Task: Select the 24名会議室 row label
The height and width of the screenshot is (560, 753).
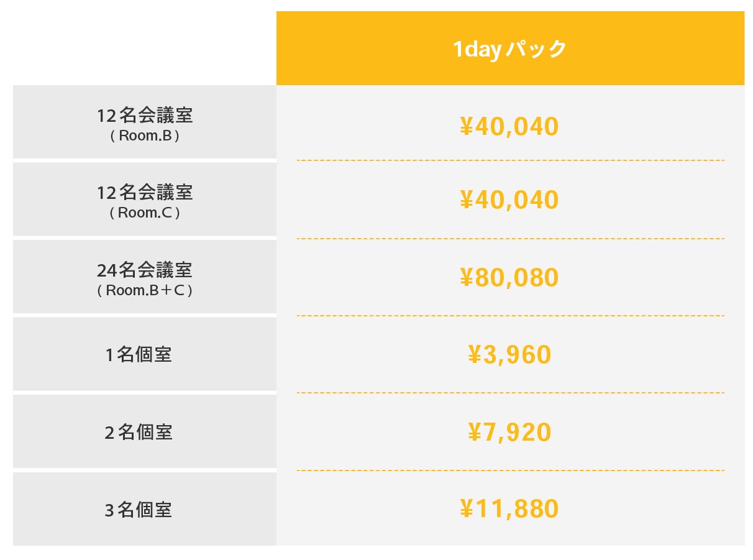Action: 145,270
